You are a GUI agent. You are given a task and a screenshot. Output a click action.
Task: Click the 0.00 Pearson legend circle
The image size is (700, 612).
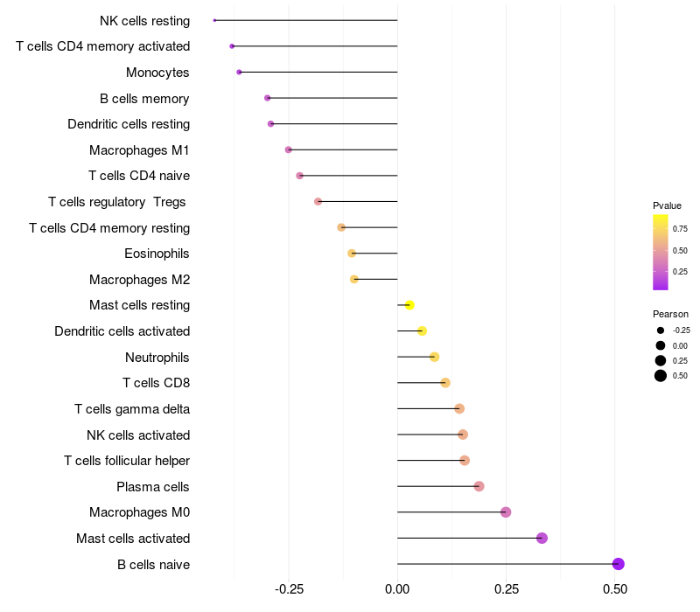(x=661, y=345)
